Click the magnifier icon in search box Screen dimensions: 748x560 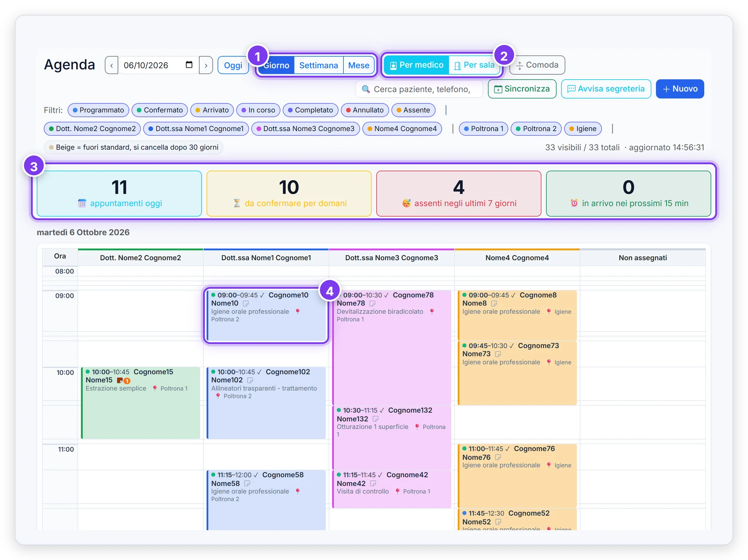[x=366, y=89]
